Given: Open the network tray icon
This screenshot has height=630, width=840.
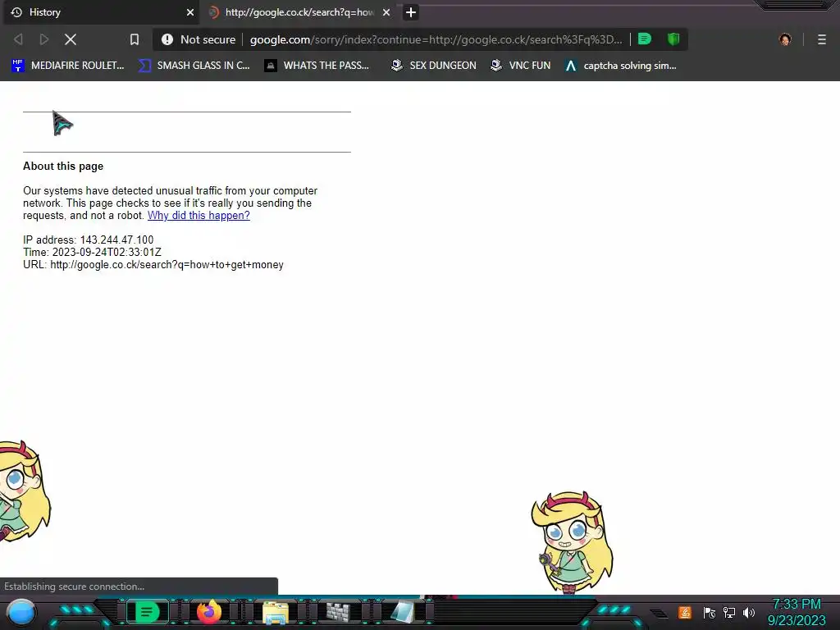Looking at the screenshot, I should (729, 612).
